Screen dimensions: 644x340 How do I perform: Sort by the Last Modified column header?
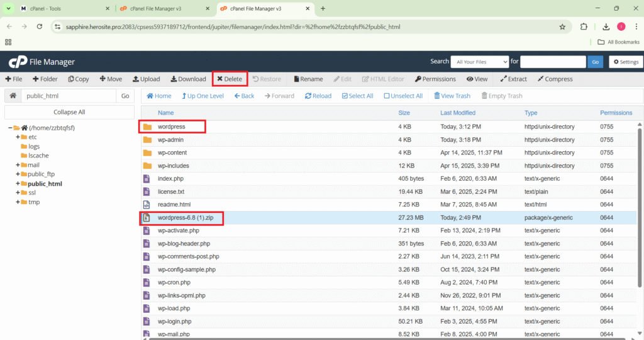tap(458, 113)
